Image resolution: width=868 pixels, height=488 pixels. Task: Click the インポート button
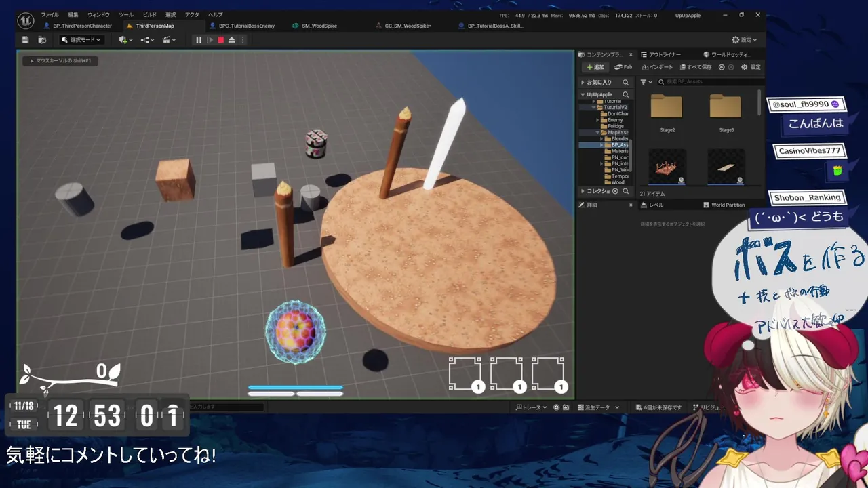click(656, 67)
